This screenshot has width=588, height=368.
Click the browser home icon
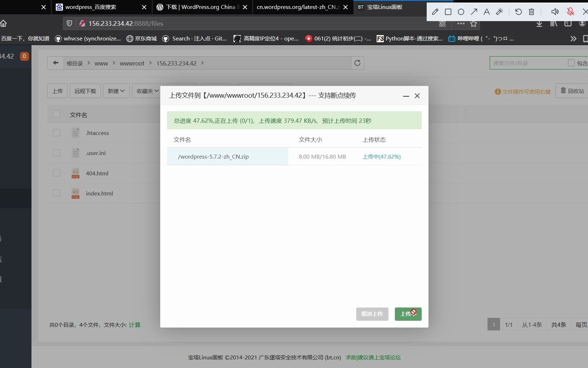tap(4, 23)
